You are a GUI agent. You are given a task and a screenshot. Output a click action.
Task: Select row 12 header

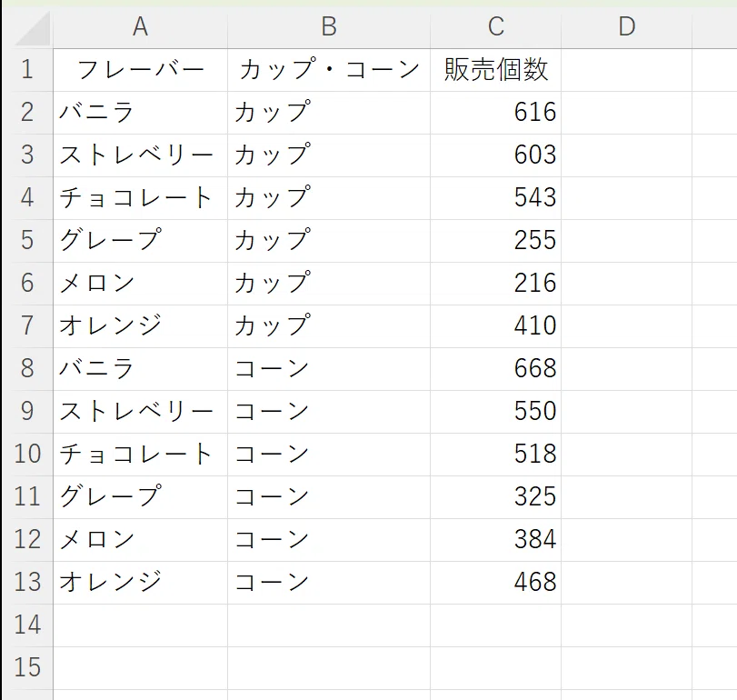click(27, 540)
